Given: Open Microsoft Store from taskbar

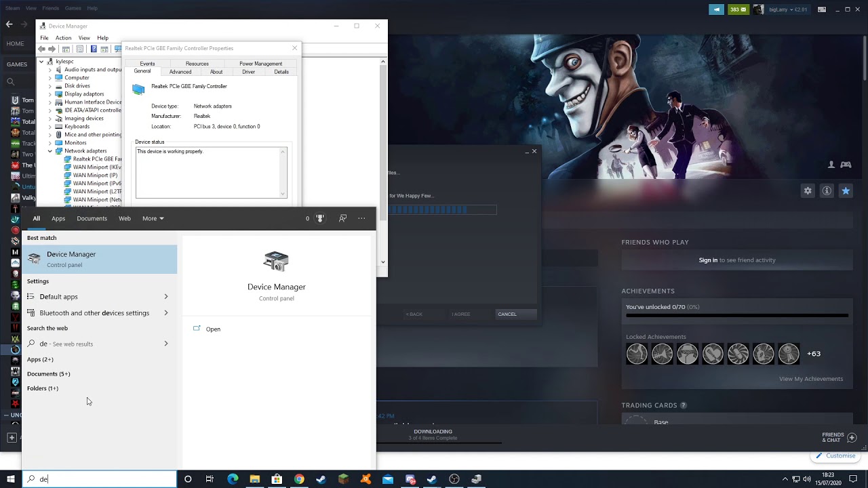Looking at the screenshot, I should pos(277,479).
